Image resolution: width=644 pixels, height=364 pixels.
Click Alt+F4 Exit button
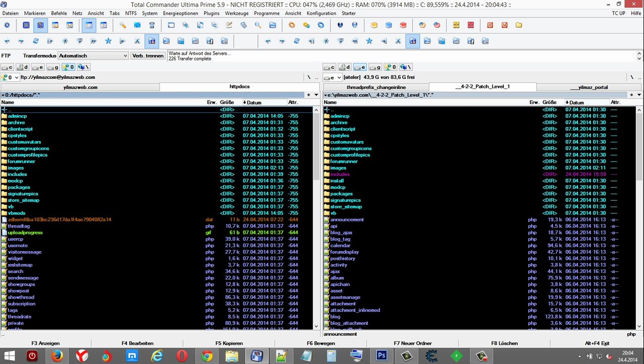[597, 343]
